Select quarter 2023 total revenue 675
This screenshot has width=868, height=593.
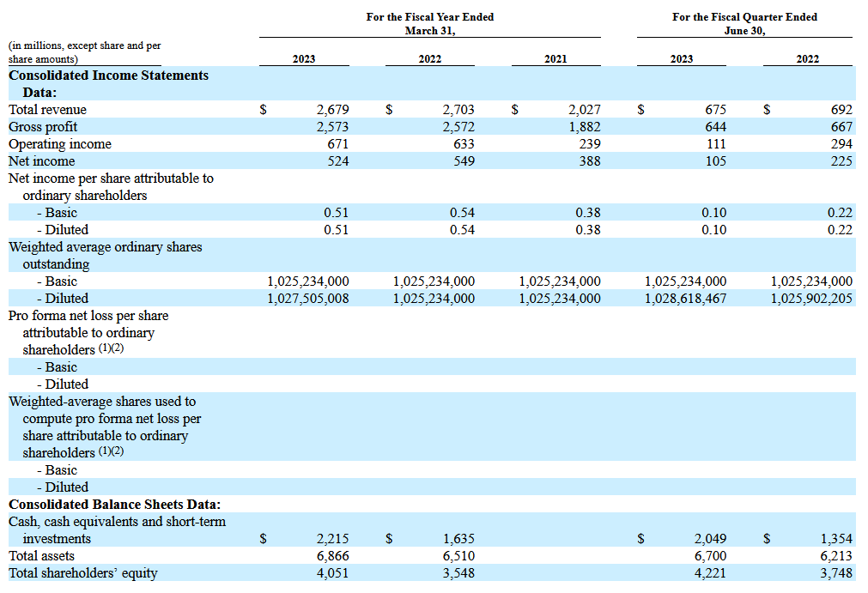(x=716, y=110)
